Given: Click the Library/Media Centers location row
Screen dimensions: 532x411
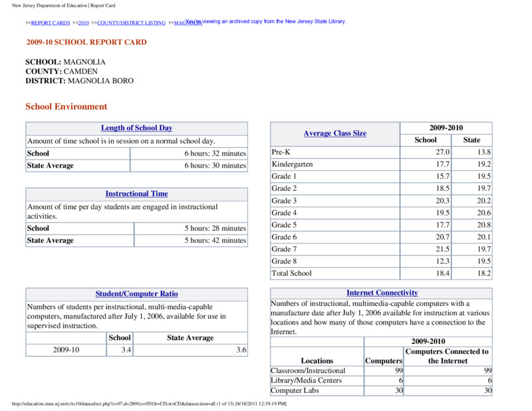Looking at the screenshot, I should click(x=381, y=381).
